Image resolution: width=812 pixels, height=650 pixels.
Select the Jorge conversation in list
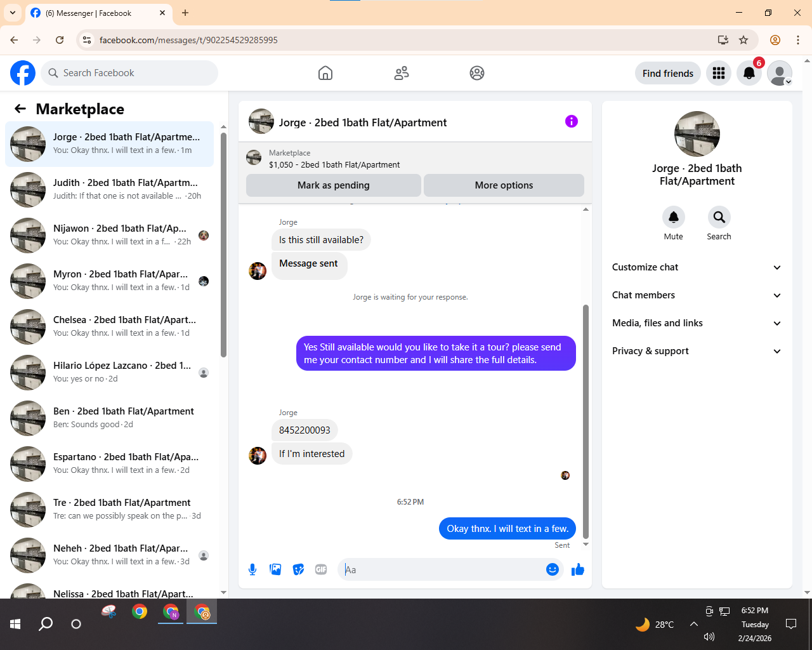coord(110,144)
